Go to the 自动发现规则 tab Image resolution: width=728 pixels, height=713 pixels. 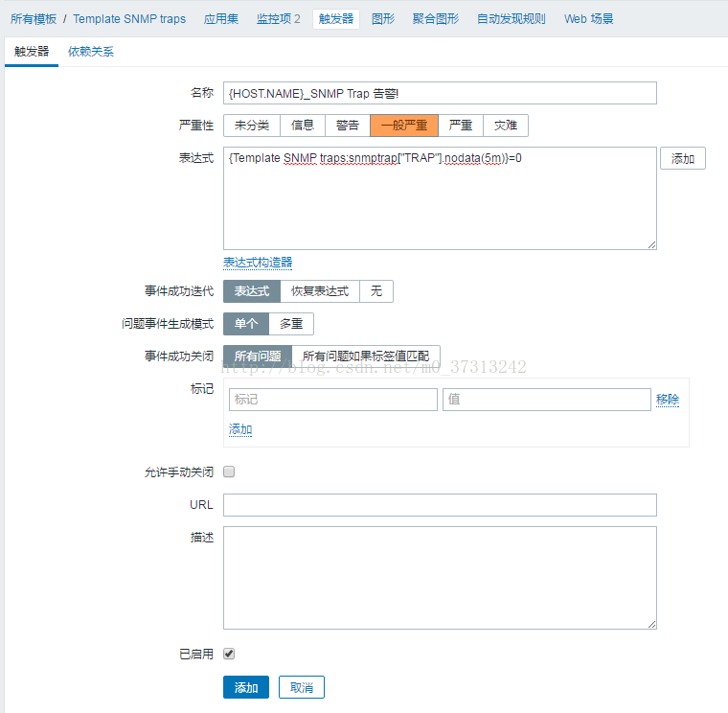pyautogui.click(x=512, y=19)
